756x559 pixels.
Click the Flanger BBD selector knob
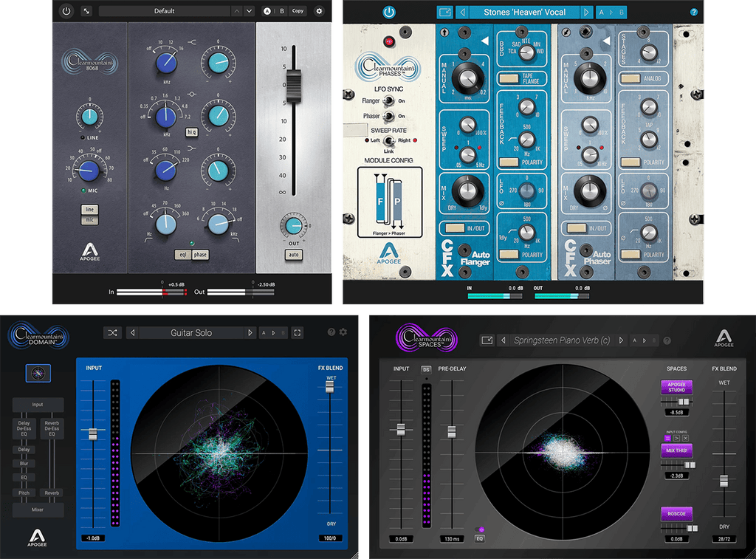526,52
